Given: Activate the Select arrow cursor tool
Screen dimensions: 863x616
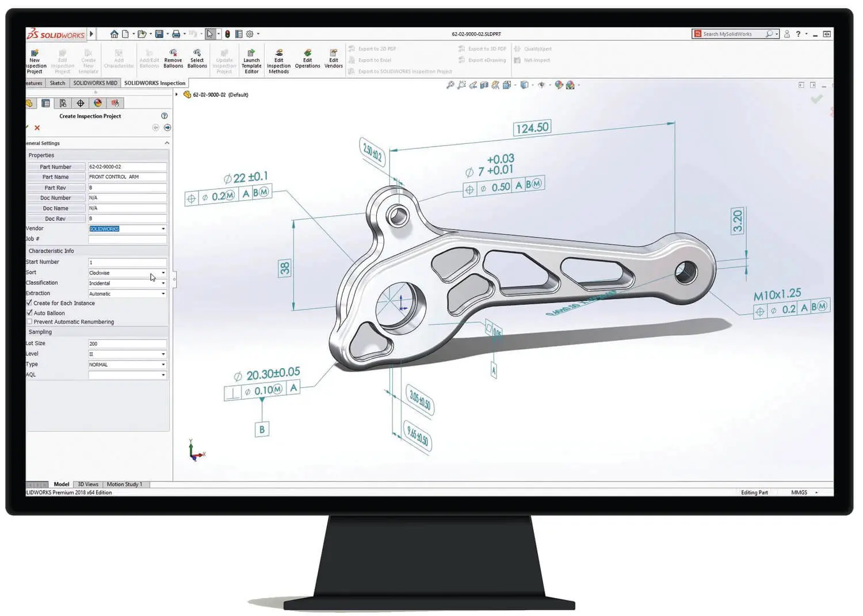Looking at the screenshot, I should [210, 34].
